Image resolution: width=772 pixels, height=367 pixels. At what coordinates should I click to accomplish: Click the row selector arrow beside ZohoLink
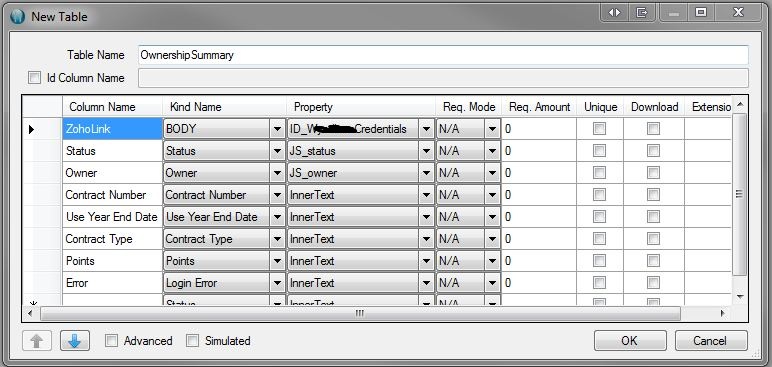coord(32,130)
